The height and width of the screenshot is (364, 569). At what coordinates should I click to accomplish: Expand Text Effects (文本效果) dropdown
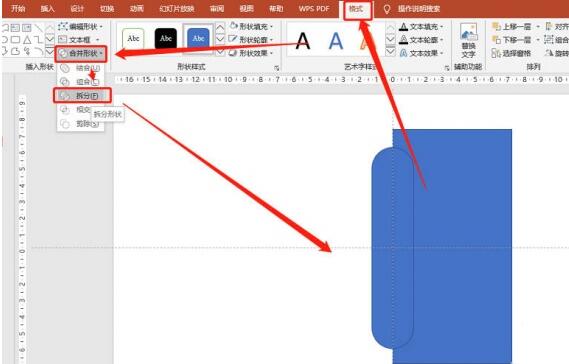(x=421, y=53)
